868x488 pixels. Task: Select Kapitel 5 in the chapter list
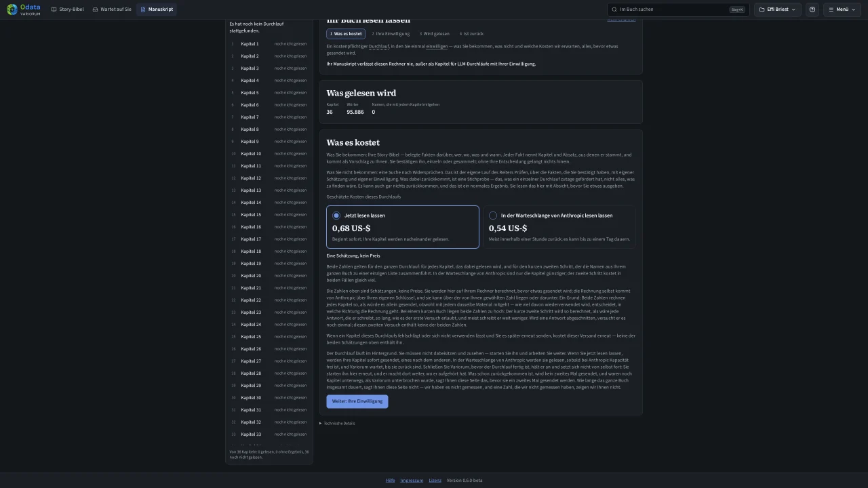[x=269, y=93]
